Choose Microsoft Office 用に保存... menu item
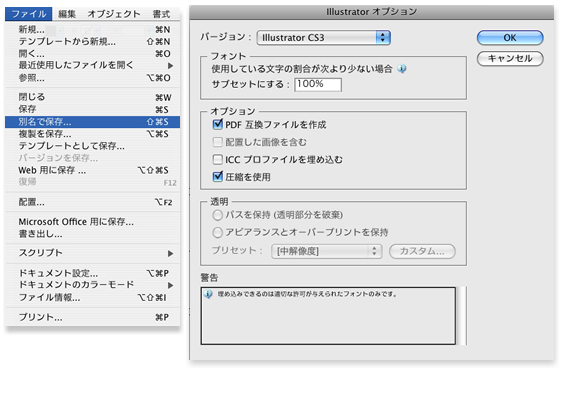562x418 pixels. point(92,222)
